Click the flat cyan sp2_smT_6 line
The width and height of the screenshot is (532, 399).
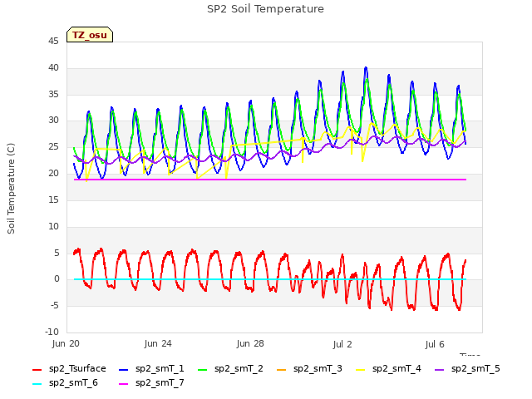[270, 279]
